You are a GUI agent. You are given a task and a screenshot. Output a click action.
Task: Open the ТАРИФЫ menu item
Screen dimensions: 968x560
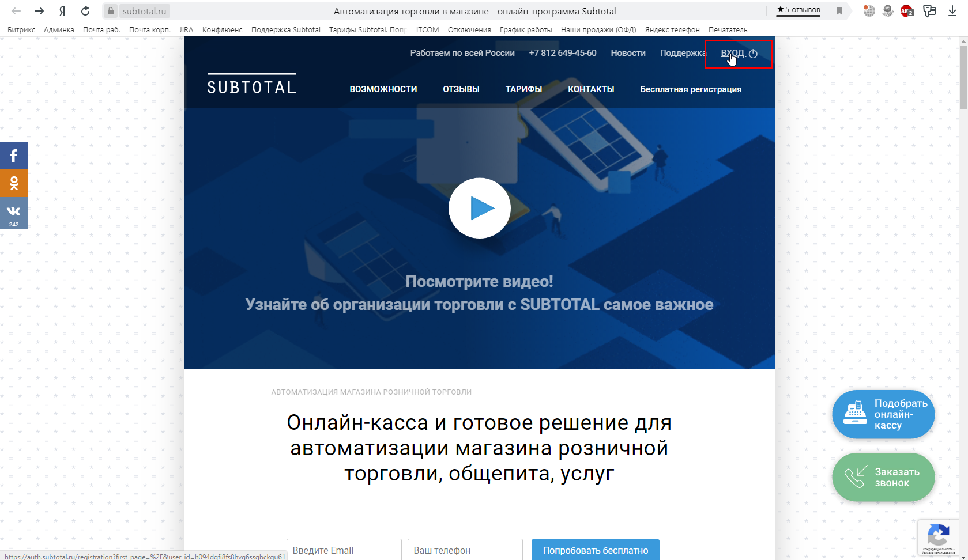[x=523, y=89]
